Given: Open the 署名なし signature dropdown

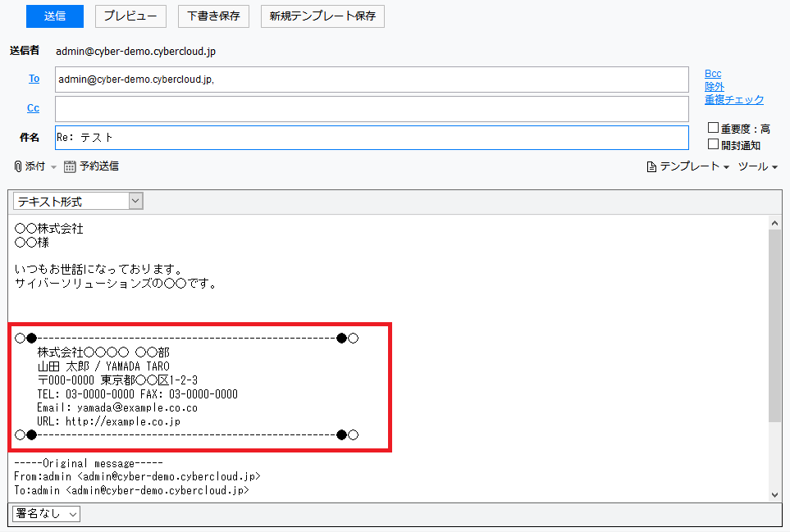Looking at the screenshot, I should (46, 514).
